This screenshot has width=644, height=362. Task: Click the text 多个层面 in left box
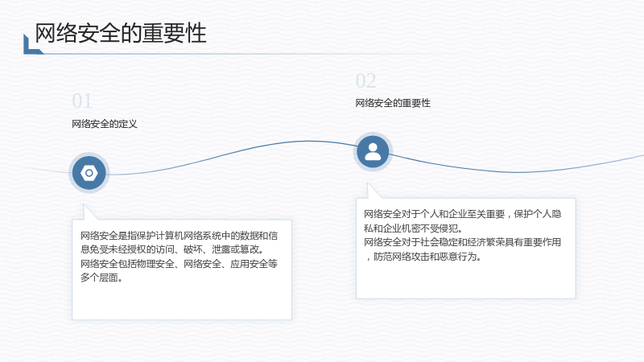tap(99, 278)
